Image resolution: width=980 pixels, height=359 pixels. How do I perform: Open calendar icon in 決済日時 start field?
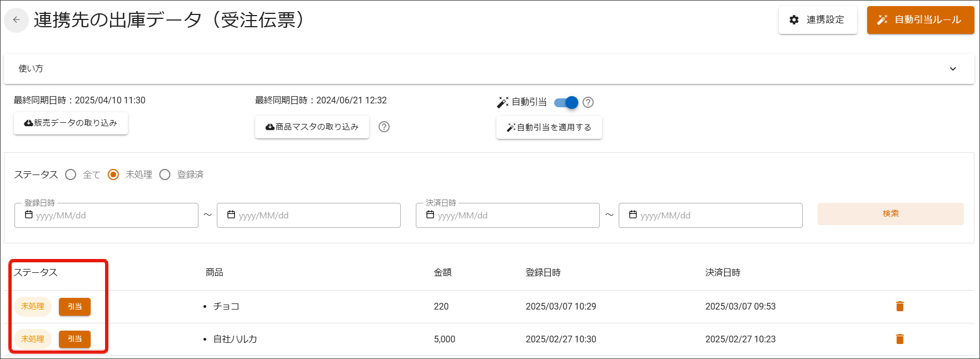(x=430, y=215)
